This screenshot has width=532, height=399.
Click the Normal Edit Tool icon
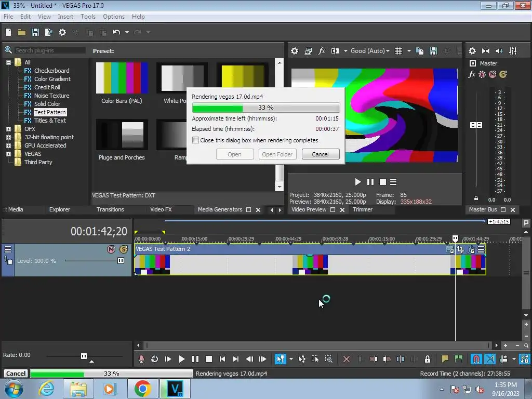280,359
